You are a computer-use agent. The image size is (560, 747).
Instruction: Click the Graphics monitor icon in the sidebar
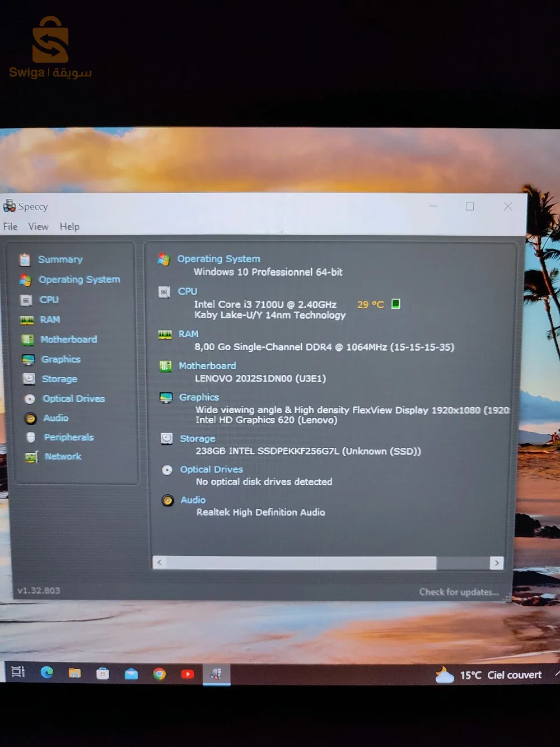(x=28, y=359)
